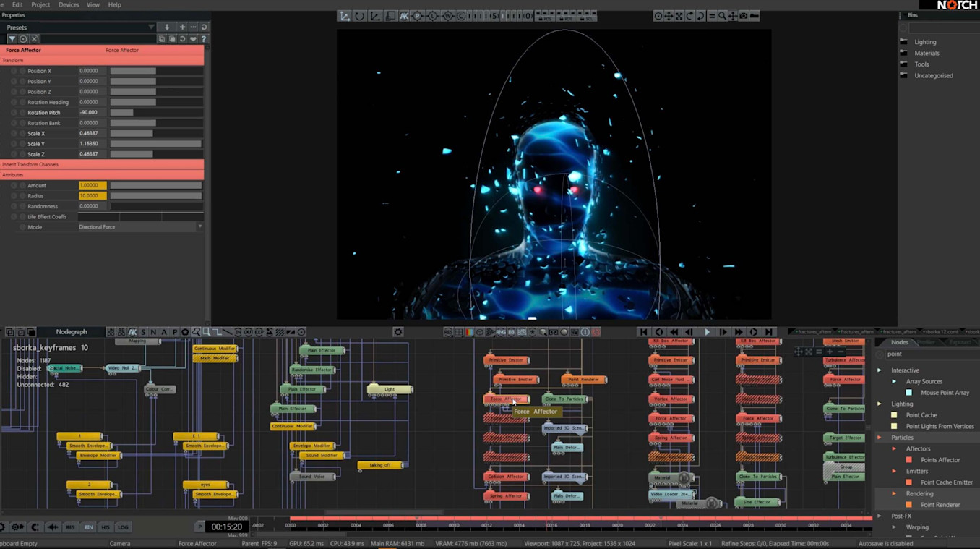The image size is (980, 549).
Task: Open the Mode dropdown showing Directional Force
Action: click(140, 227)
